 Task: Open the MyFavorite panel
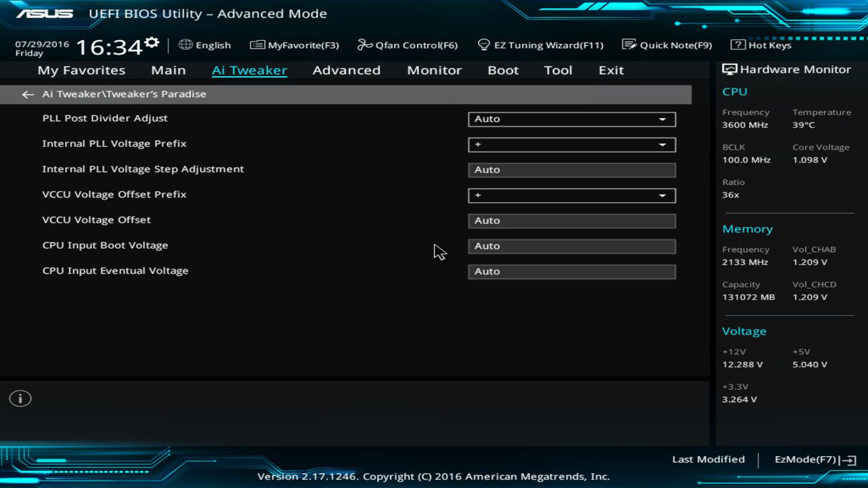[294, 45]
